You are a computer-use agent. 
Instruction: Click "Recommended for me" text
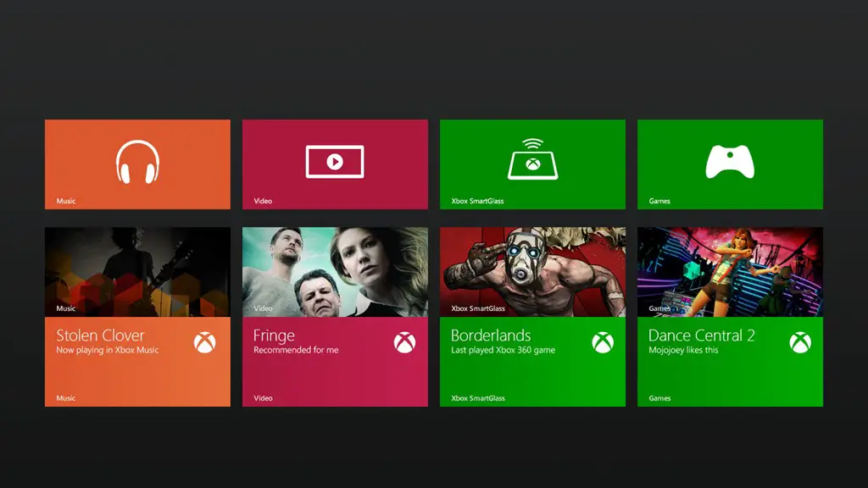[296, 350]
